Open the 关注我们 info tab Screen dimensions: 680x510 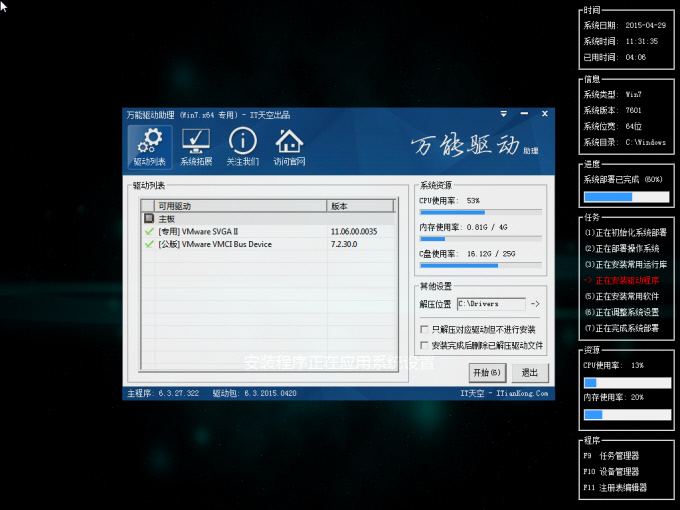[x=242, y=147]
